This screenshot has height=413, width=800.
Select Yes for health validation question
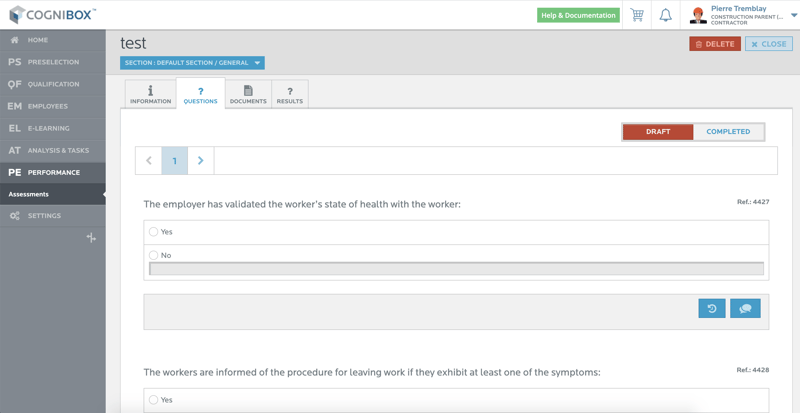pyautogui.click(x=154, y=232)
